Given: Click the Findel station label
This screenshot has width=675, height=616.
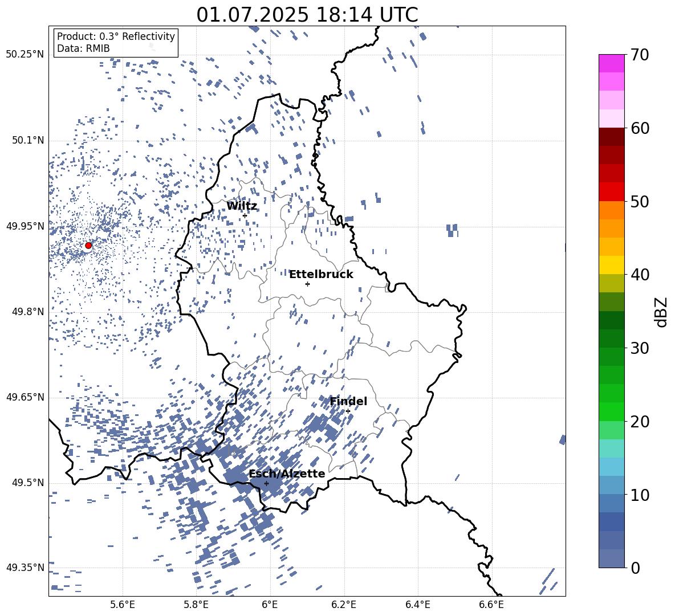Looking at the screenshot, I should [348, 401].
